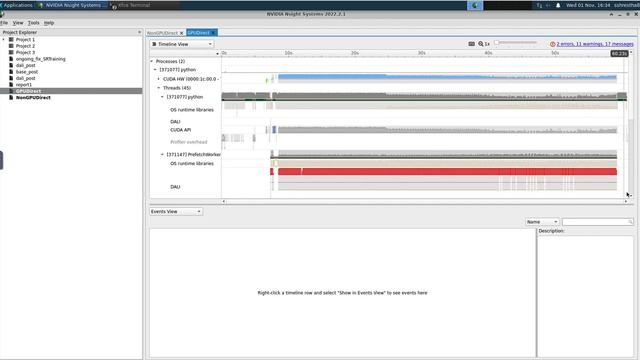The height and width of the screenshot is (360, 640).
Task: Expand the CUDA HW row
Action: tap(159, 79)
